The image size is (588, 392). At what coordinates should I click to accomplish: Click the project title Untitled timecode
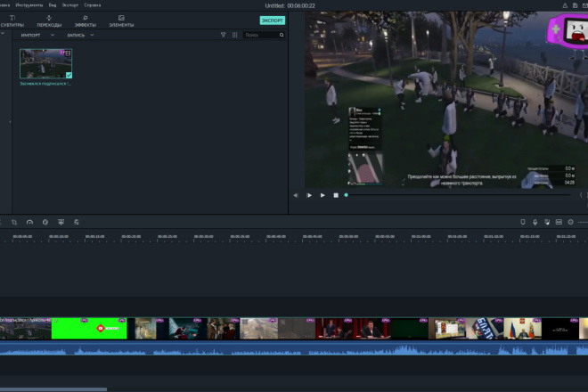pyautogui.click(x=290, y=5)
